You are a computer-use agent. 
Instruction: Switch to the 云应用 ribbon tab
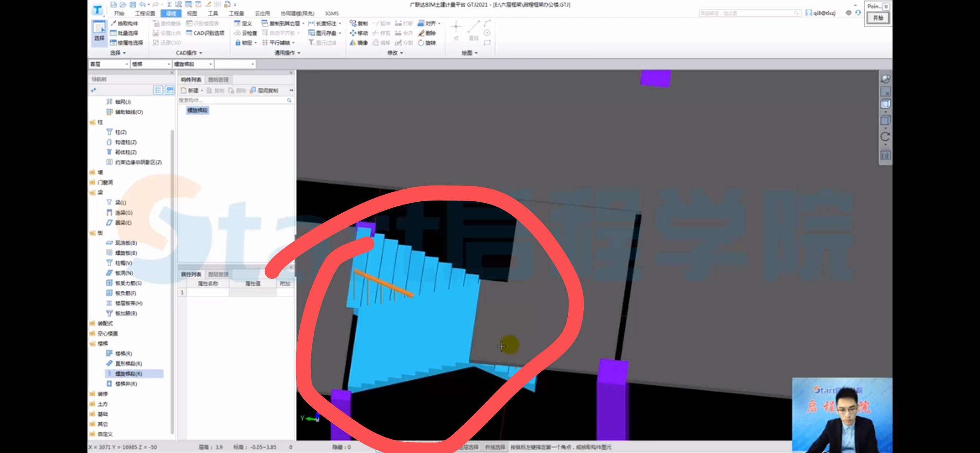(x=262, y=13)
